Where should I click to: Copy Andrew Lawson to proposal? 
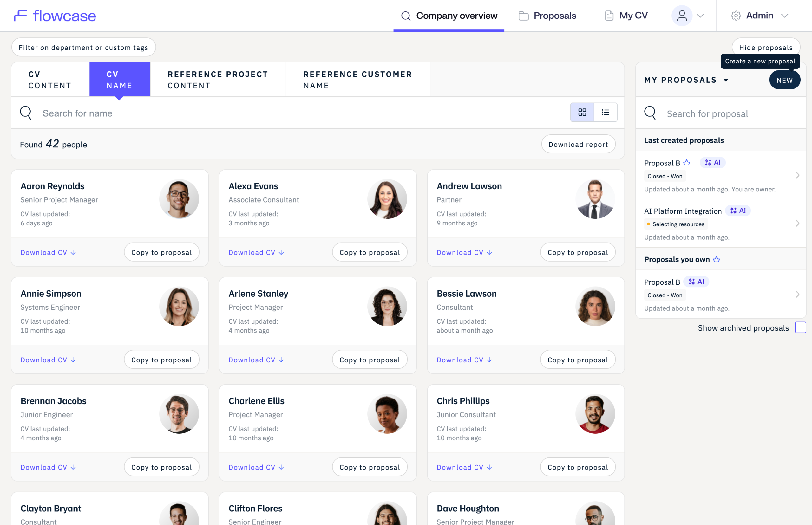click(578, 252)
